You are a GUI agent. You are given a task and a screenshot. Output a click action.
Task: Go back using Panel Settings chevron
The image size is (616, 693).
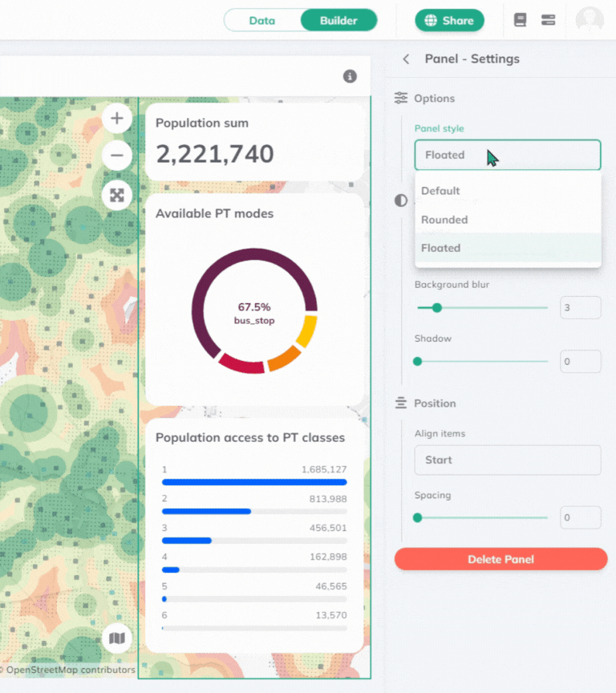[x=406, y=59]
